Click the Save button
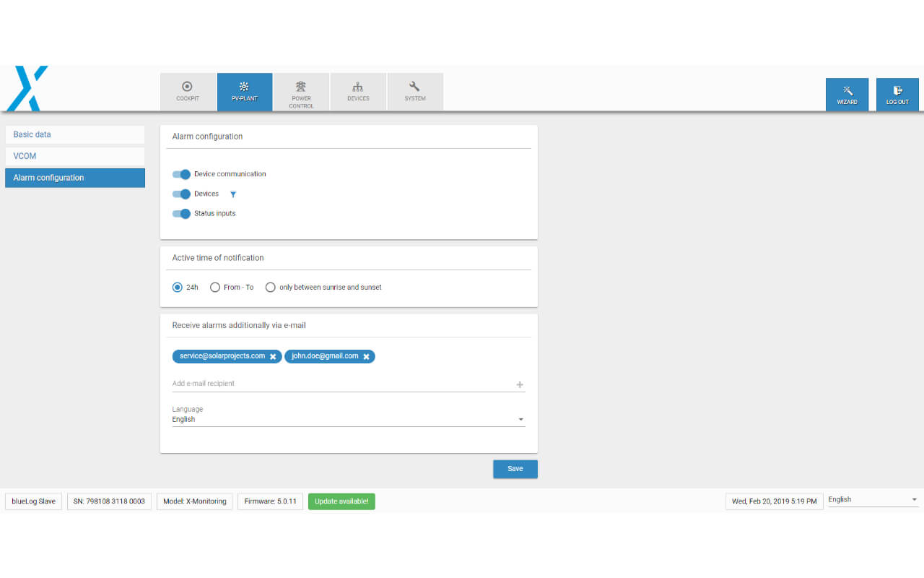This screenshot has width=924, height=578. (x=515, y=469)
